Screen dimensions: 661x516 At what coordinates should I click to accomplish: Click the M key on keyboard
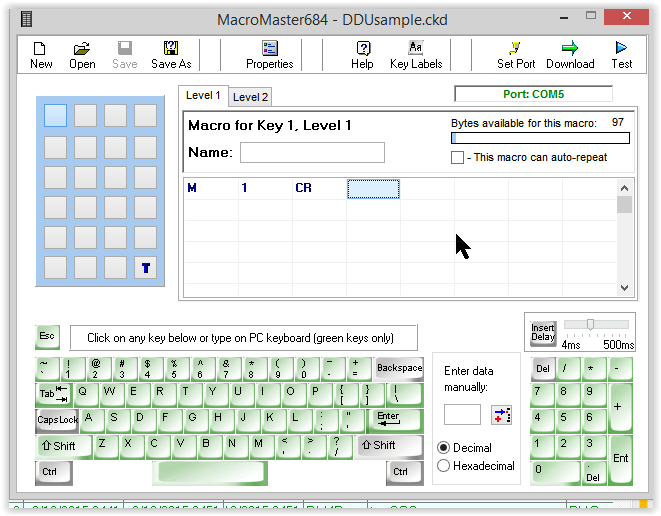pyautogui.click(x=262, y=446)
